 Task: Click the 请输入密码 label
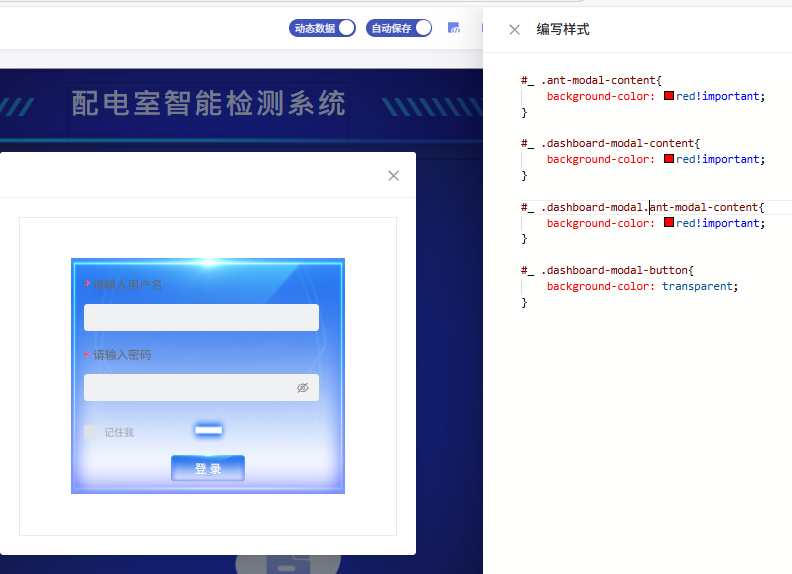pos(122,355)
